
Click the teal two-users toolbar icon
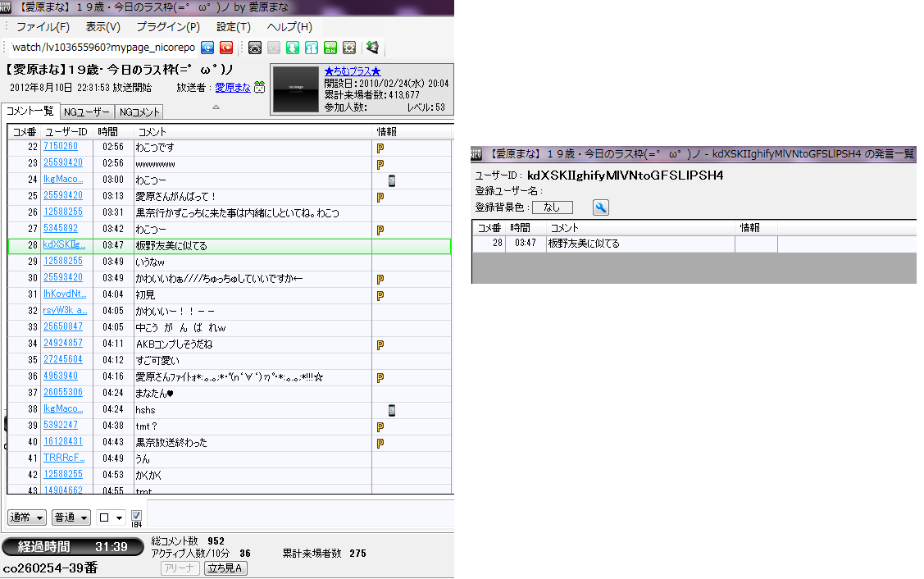[312, 48]
